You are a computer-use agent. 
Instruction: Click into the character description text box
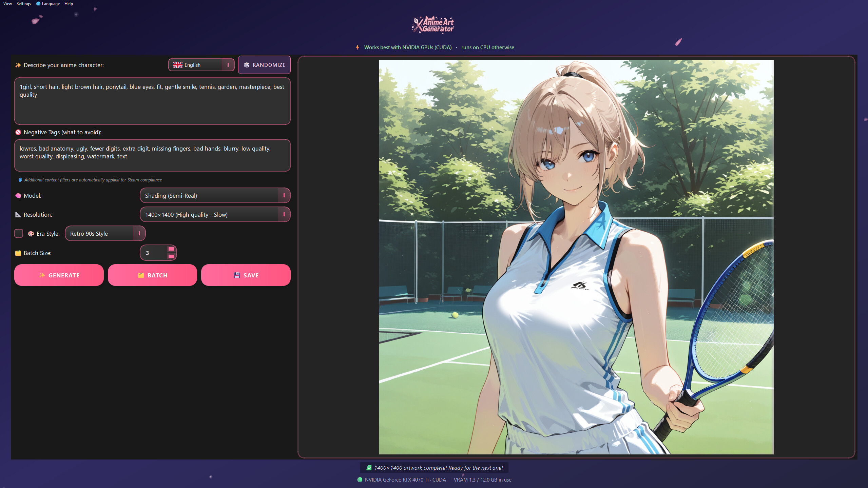coord(152,101)
